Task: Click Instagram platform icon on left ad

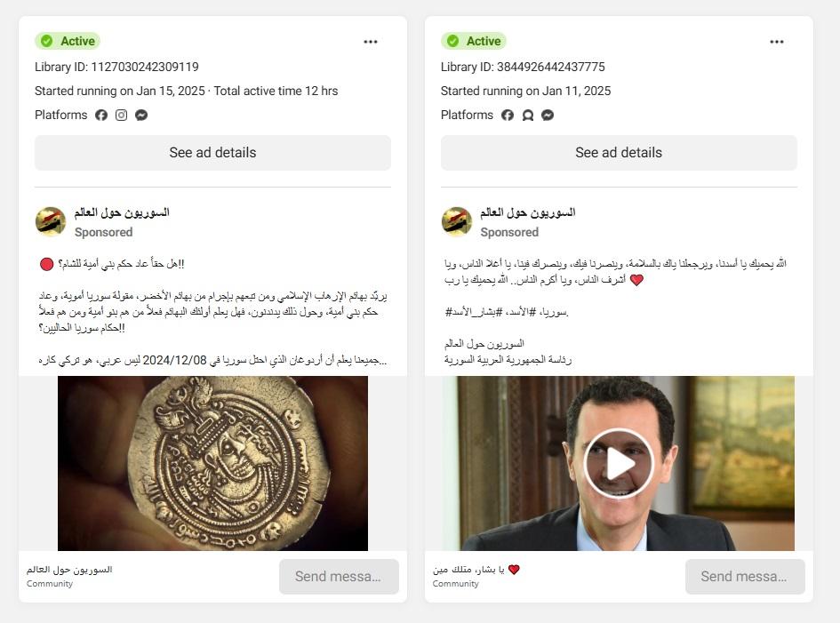Action: (122, 116)
